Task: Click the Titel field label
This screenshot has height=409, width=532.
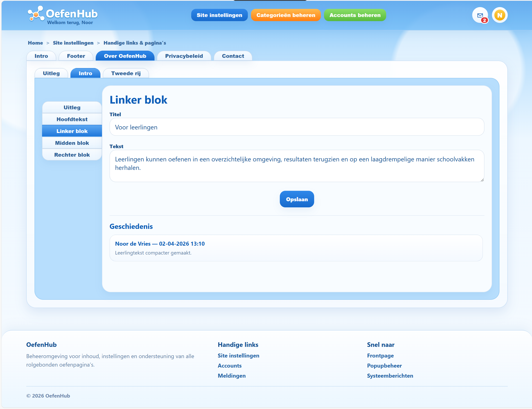Action: coord(115,114)
